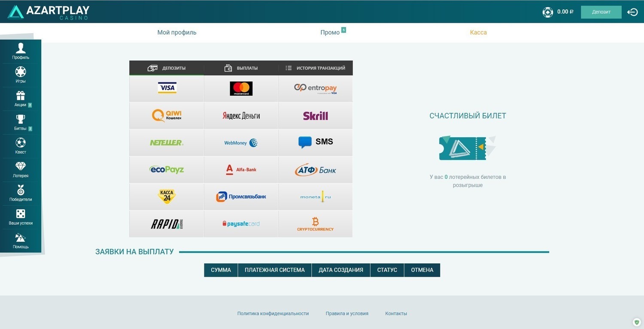Click the Сумма column header
Image resolution: width=644 pixels, height=329 pixels.
click(x=221, y=270)
